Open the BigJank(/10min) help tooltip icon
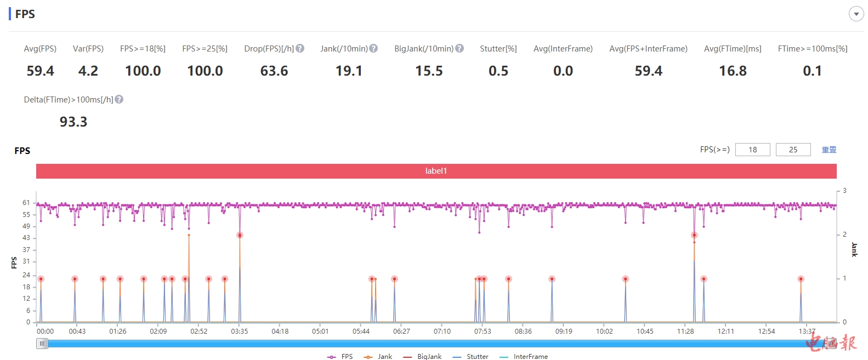 (x=459, y=48)
